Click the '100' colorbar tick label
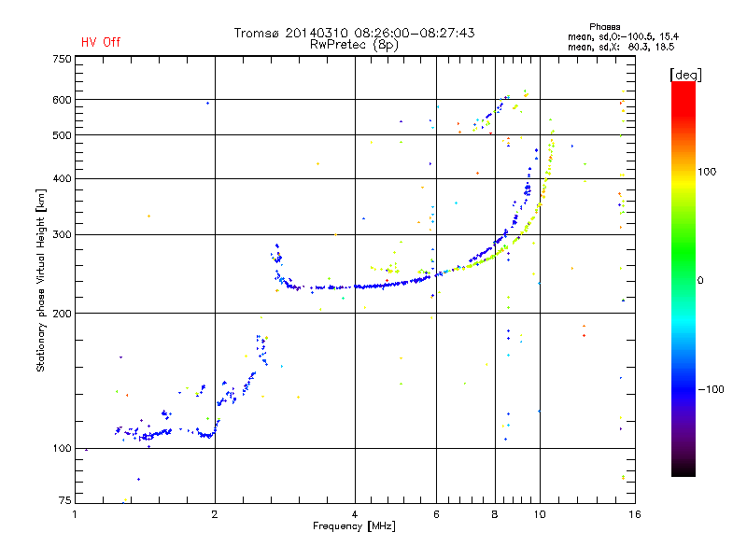The width and height of the screenshot is (747, 560). click(707, 172)
